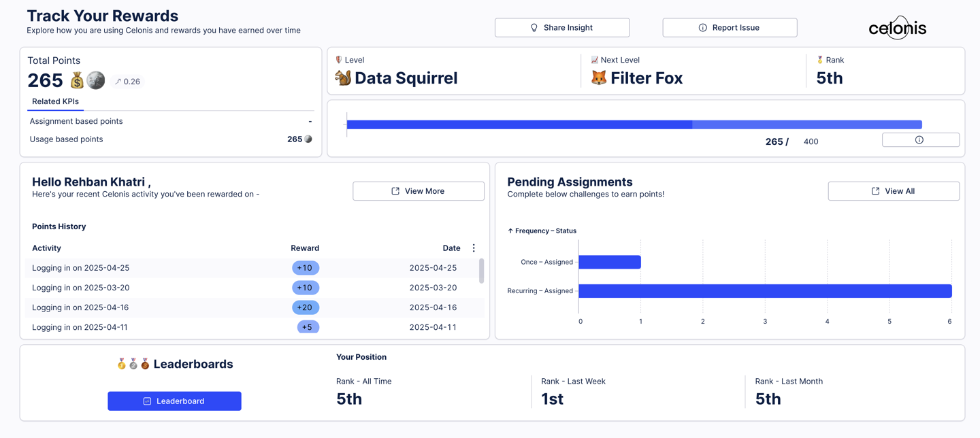Screen dimensions: 980x438
Task: Click the 'Rank - Last Week' 1st value
Action: (552, 399)
